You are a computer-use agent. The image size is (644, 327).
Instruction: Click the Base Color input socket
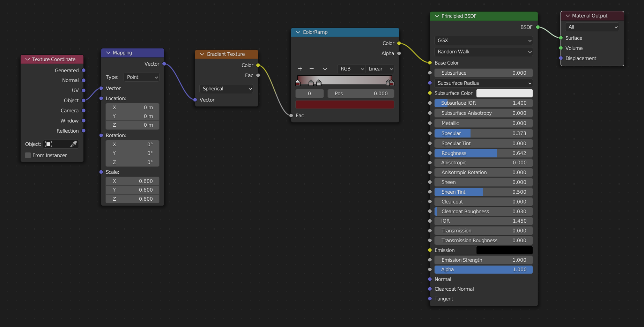point(430,63)
